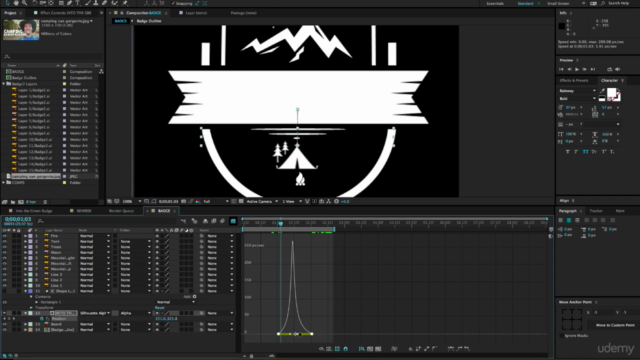Toggle Rectangle 1 visibility eye
This screenshot has width=640, height=360.
point(4,302)
